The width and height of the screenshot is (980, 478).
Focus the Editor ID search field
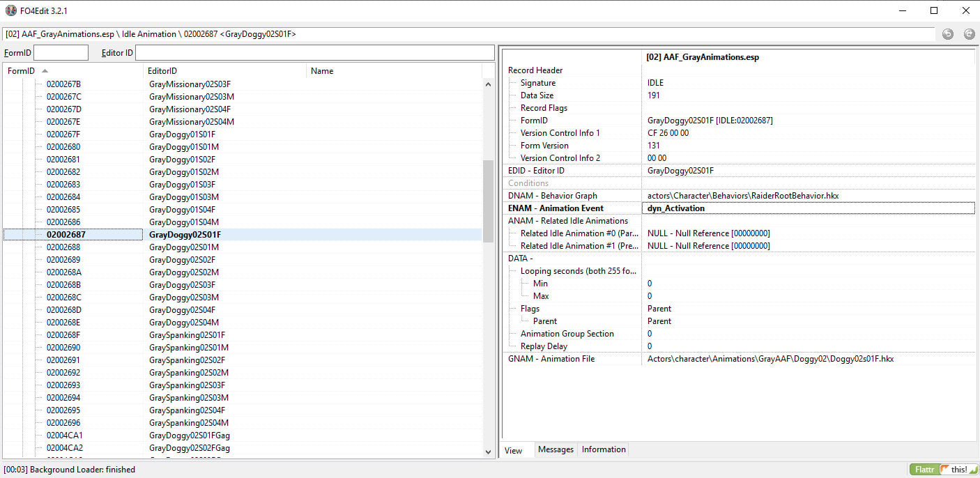tap(314, 52)
